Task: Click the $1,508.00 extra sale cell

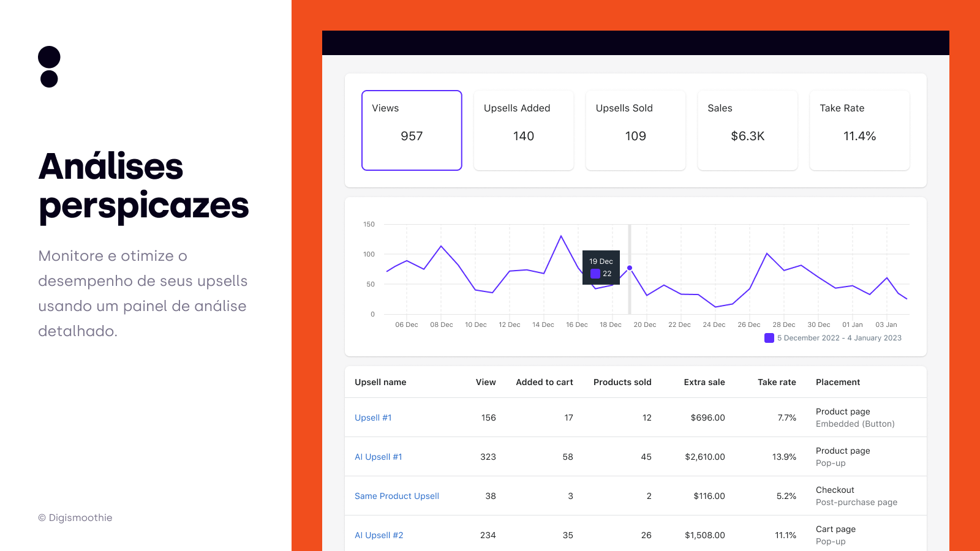Action: tap(705, 535)
